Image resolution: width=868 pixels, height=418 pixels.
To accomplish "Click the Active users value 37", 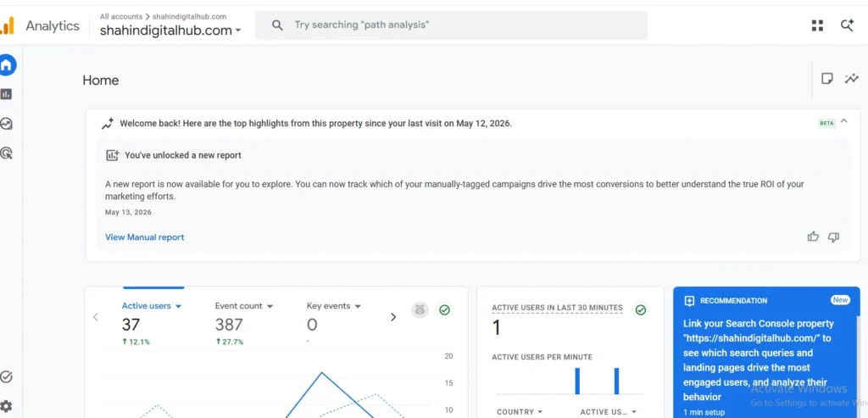I will tap(131, 325).
